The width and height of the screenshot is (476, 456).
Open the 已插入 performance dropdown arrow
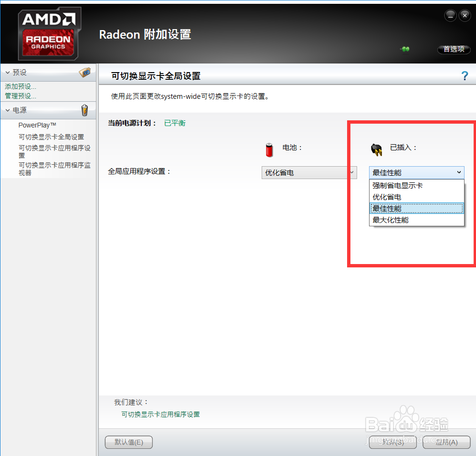458,172
